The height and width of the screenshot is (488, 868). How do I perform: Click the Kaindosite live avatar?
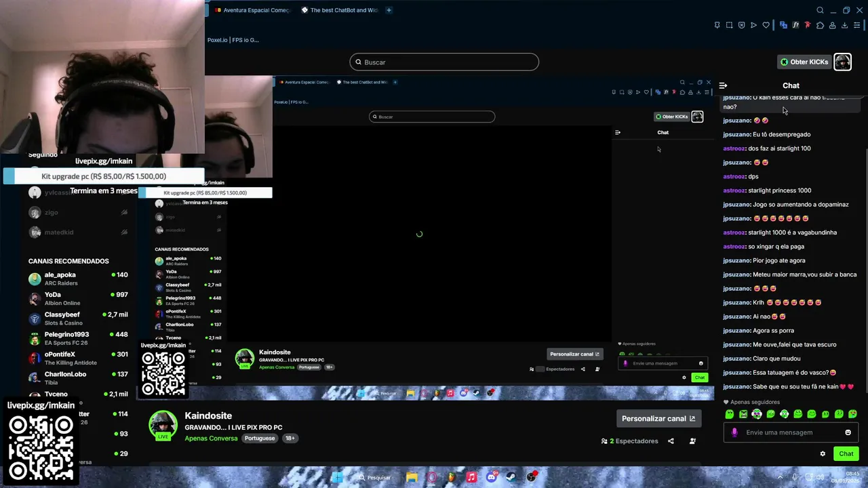click(x=163, y=426)
